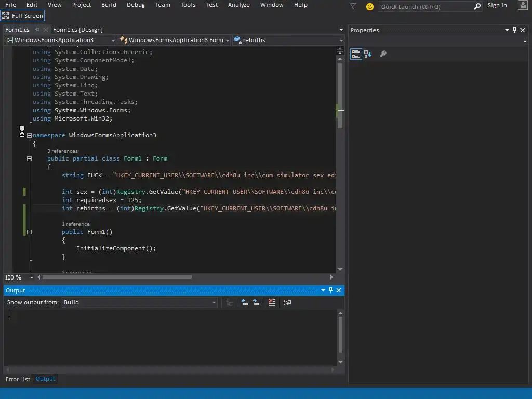Open the File menu
Image resolution: width=532 pixels, height=399 pixels.
(x=10, y=5)
